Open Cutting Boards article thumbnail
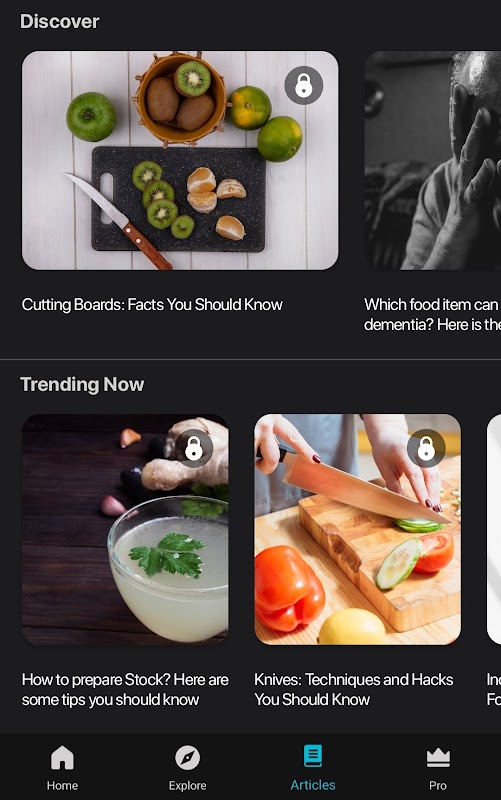 coord(180,160)
